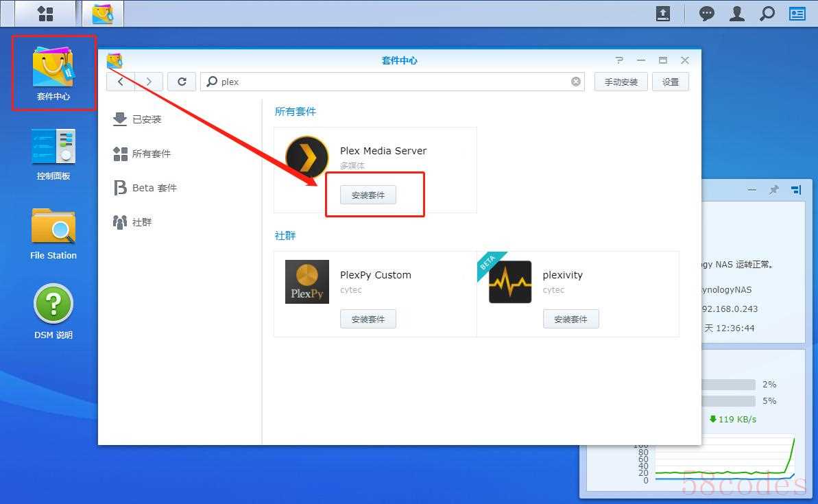Click the 5% usage bar
The image size is (818, 504).
pos(728,401)
